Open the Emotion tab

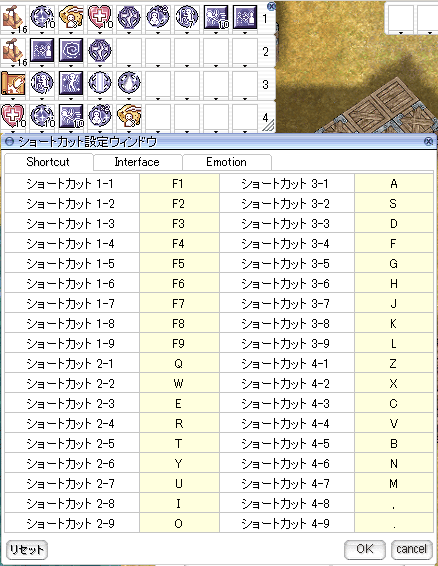(226, 162)
